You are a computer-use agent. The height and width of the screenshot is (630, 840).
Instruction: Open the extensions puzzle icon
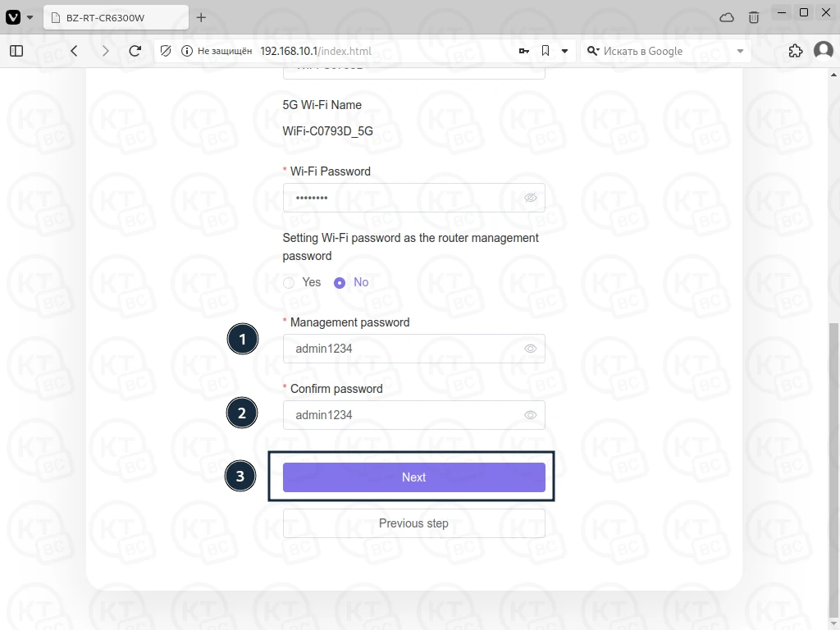click(x=796, y=51)
